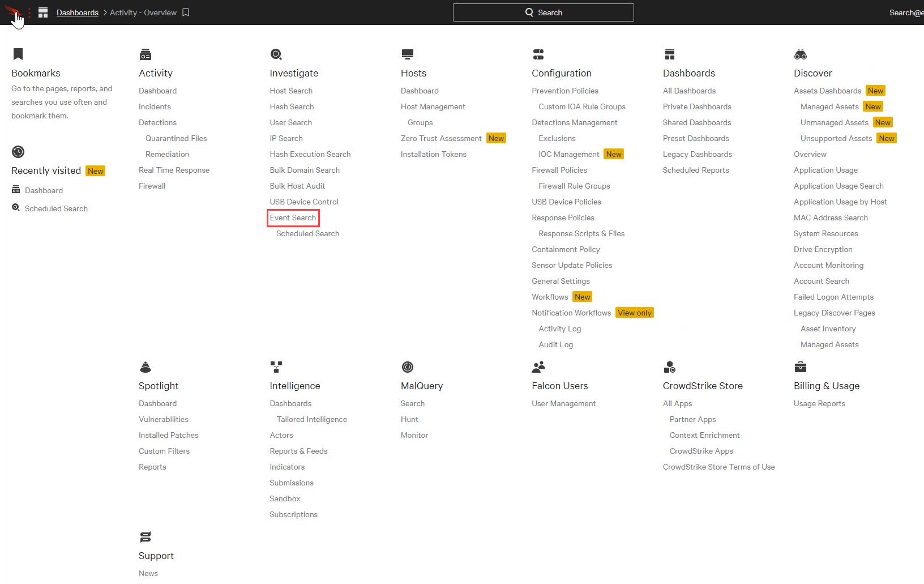Open Zero Trust Assessment
Image resolution: width=924 pixels, height=584 pixels.
point(441,138)
